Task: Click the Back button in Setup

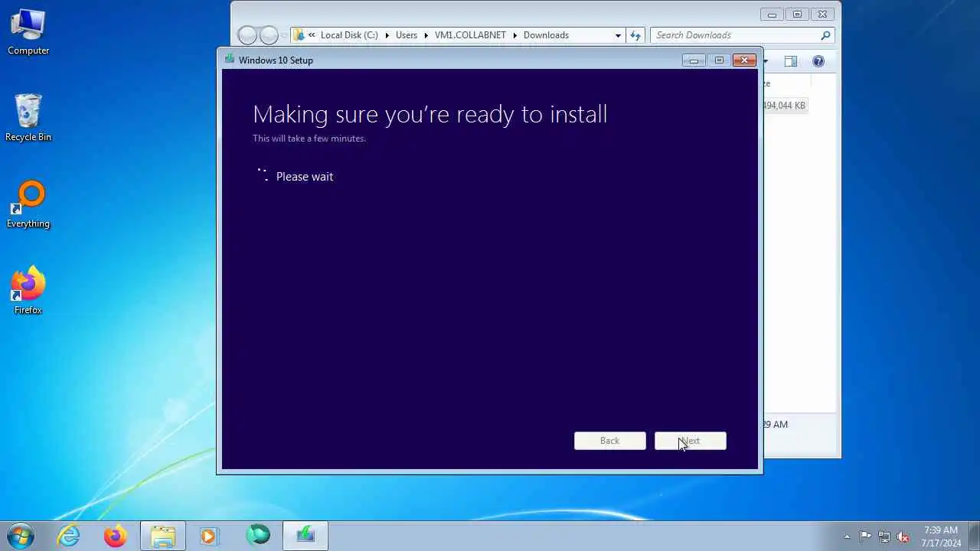Action: click(609, 441)
